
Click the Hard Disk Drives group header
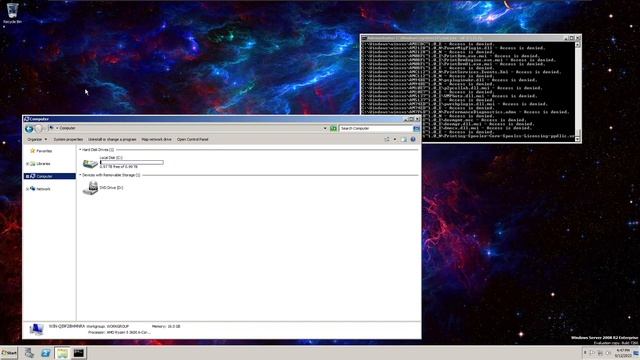coord(98,150)
